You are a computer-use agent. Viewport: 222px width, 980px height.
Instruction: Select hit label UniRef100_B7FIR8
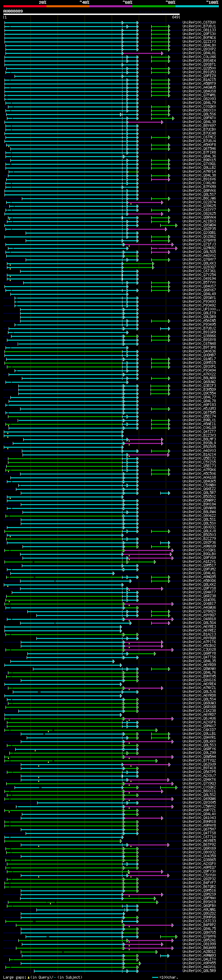point(199,153)
